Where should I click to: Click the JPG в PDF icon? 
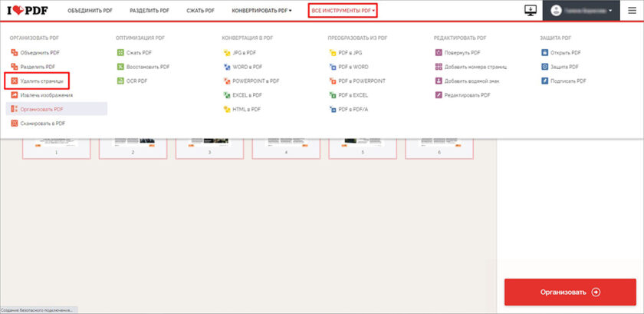[227, 53]
